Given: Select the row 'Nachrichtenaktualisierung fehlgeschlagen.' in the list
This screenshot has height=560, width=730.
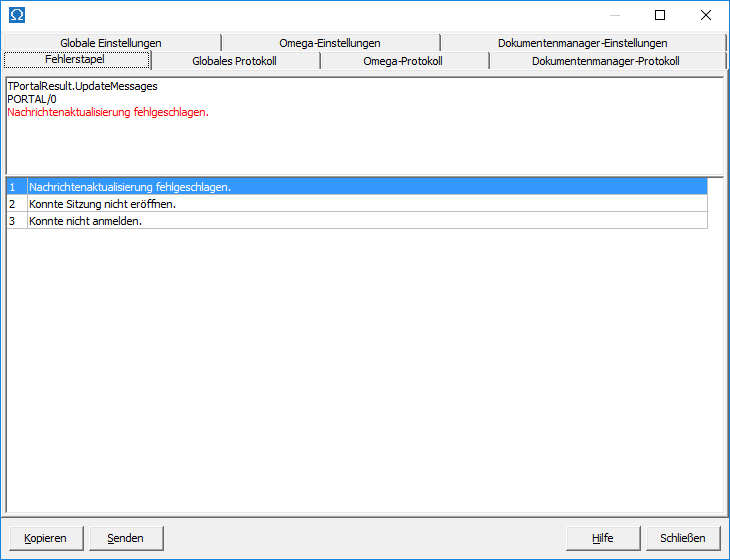Looking at the screenshot, I should [130, 187].
